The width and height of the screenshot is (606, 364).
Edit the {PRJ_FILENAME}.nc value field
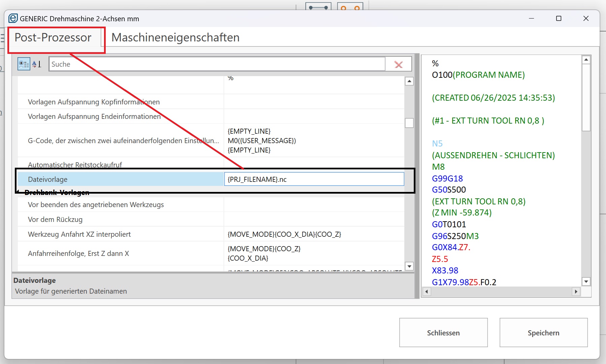point(314,179)
